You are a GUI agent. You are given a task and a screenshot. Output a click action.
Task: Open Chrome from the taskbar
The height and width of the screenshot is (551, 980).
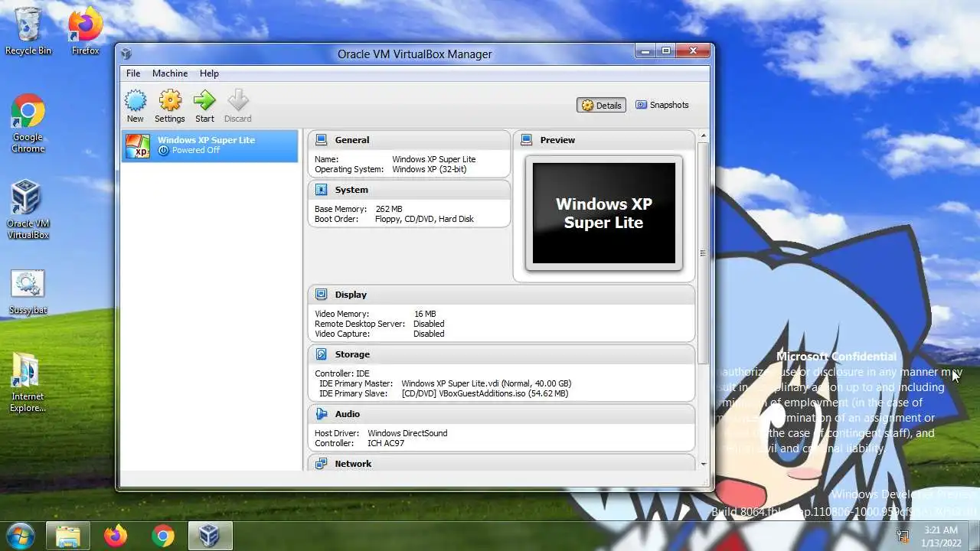(x=162, y=536)
